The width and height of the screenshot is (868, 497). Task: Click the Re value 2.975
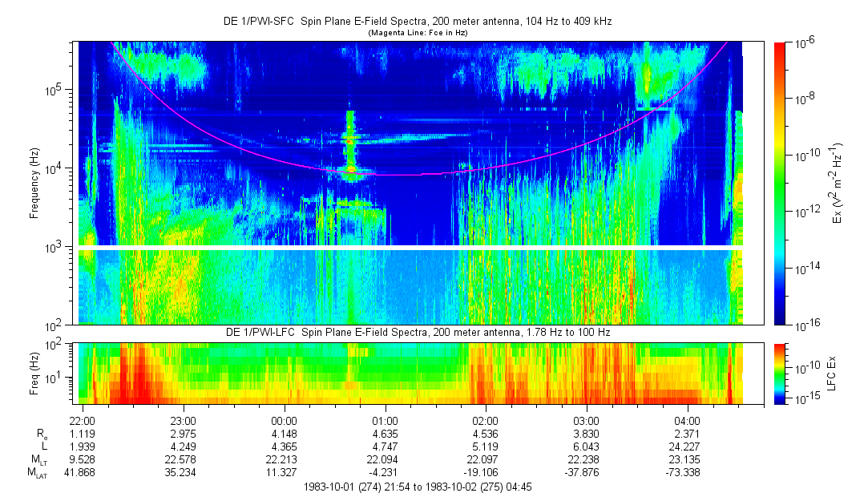tap(184, 434)
